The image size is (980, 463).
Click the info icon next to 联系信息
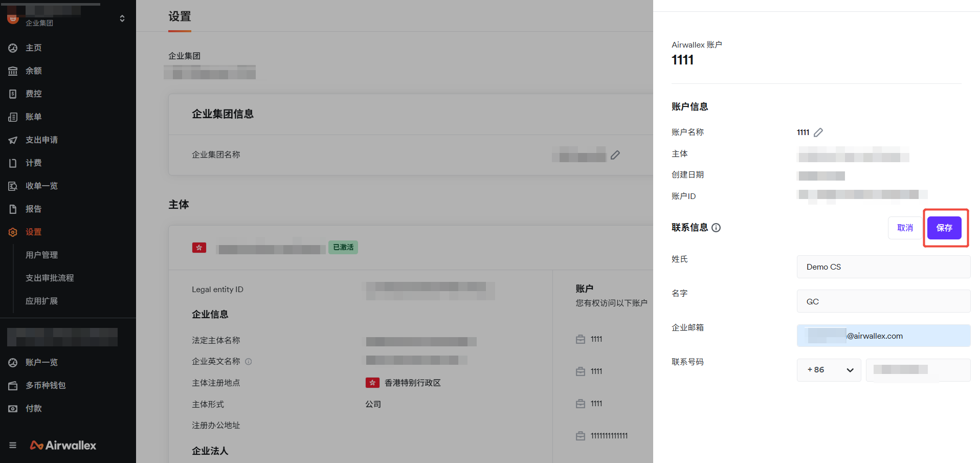(716, 228)
